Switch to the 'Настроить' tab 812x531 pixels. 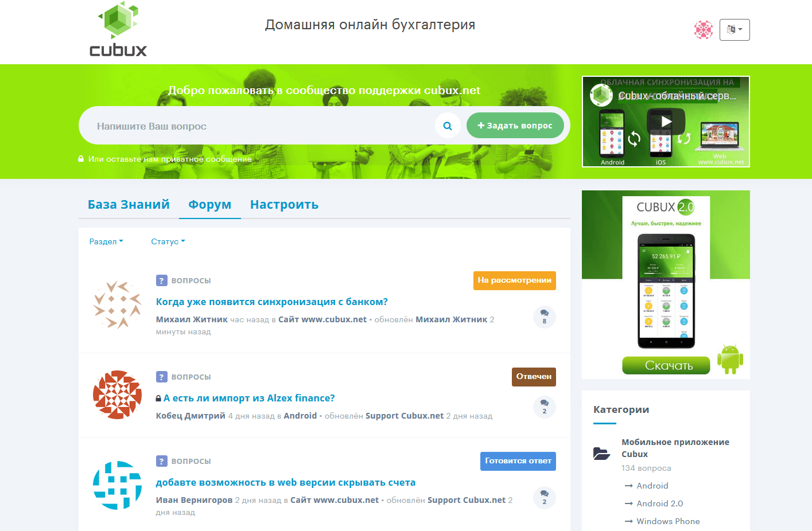tap(284, 205)
